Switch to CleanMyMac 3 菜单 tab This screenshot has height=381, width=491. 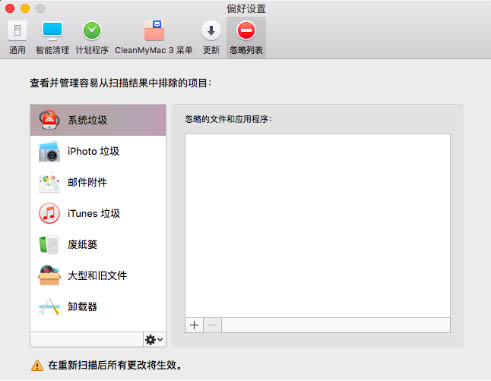click(154, 37)
